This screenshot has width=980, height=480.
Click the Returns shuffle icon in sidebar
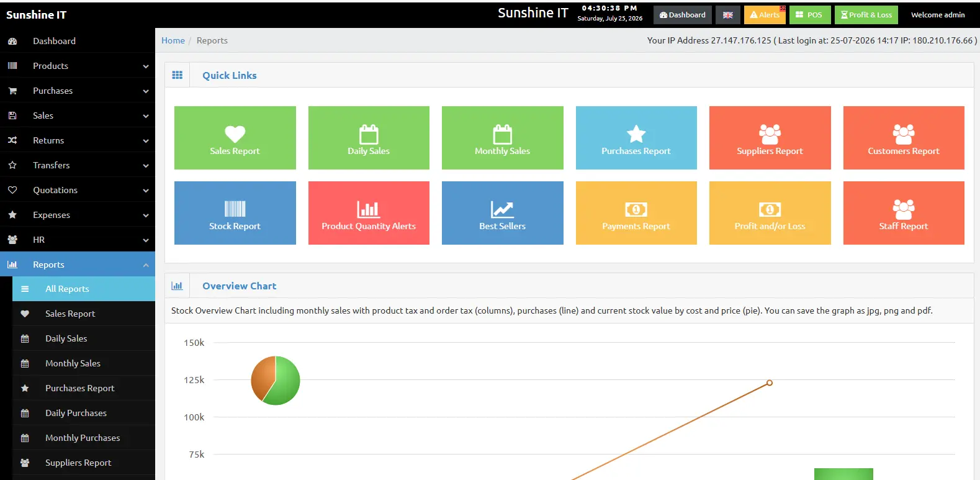(12, 140)
